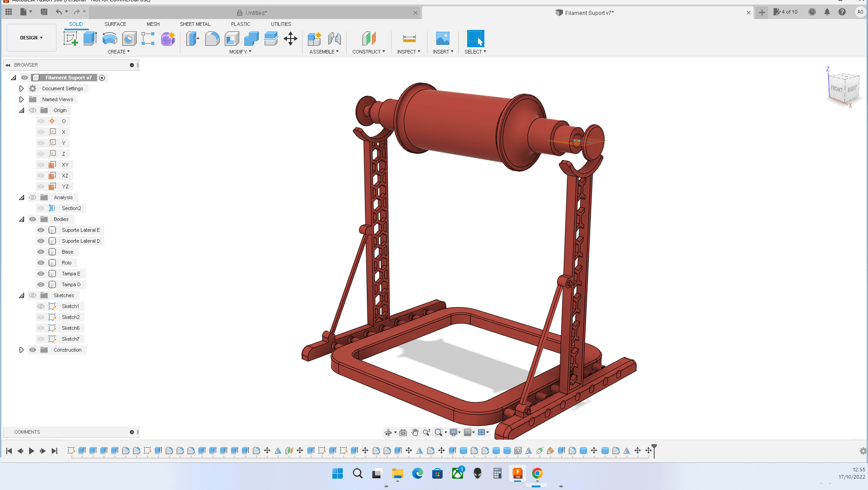The height and width of the screenshot is (490, 868).
Task: Open timeline settings gear
Action: tap(863, 451)
